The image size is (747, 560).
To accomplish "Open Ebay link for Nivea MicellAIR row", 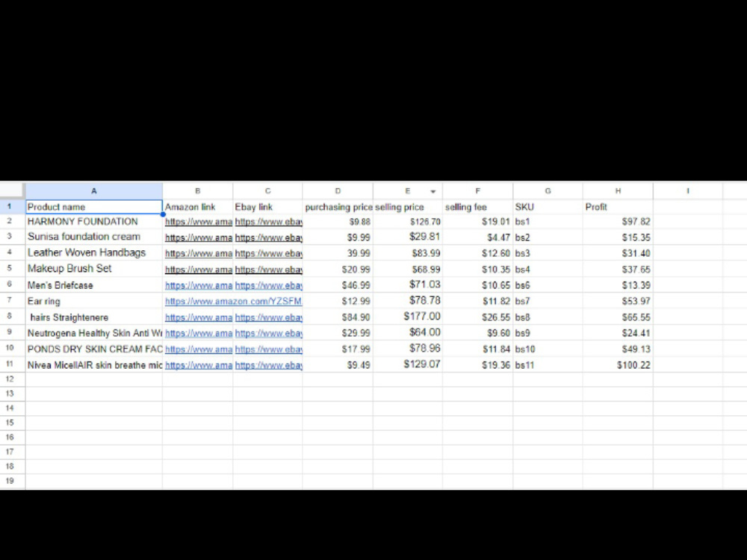I will 268,366.
